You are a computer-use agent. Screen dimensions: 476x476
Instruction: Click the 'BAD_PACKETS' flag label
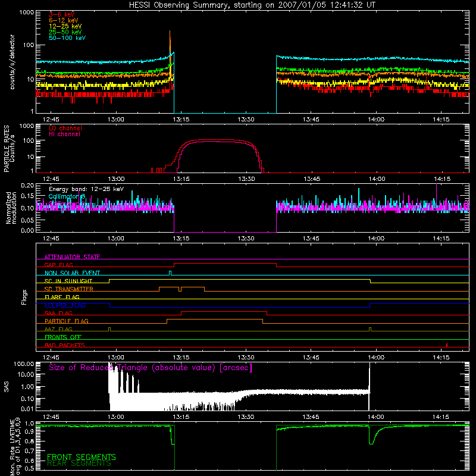[65, 345]
